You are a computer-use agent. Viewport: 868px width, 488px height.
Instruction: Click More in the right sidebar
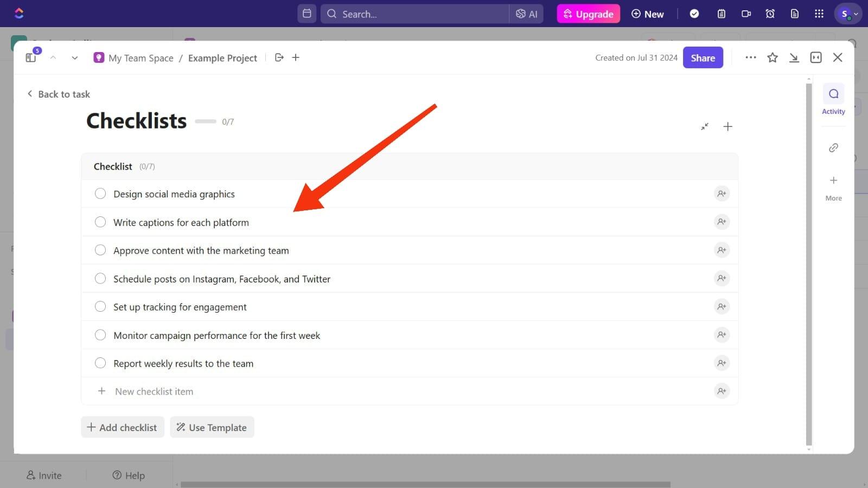(x=833, y=188)
